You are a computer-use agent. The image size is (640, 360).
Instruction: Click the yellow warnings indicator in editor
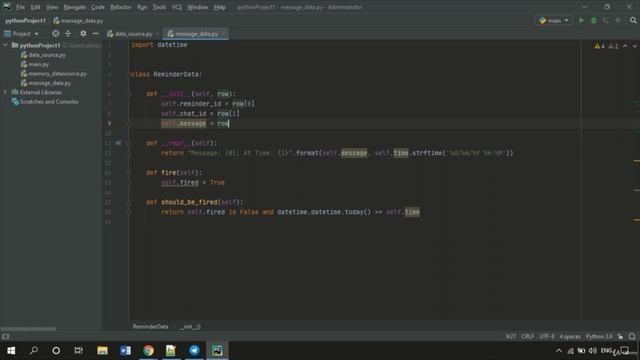point(600,46)
